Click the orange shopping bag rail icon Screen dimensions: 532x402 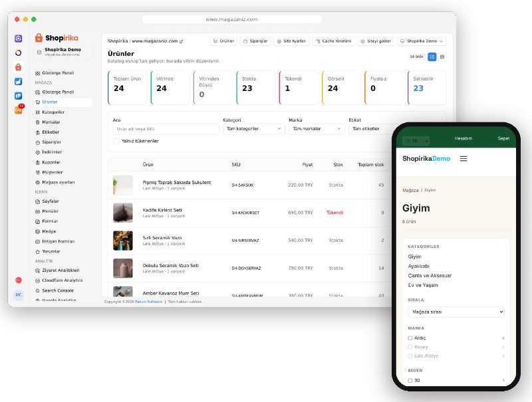click(x=19, y=67)
